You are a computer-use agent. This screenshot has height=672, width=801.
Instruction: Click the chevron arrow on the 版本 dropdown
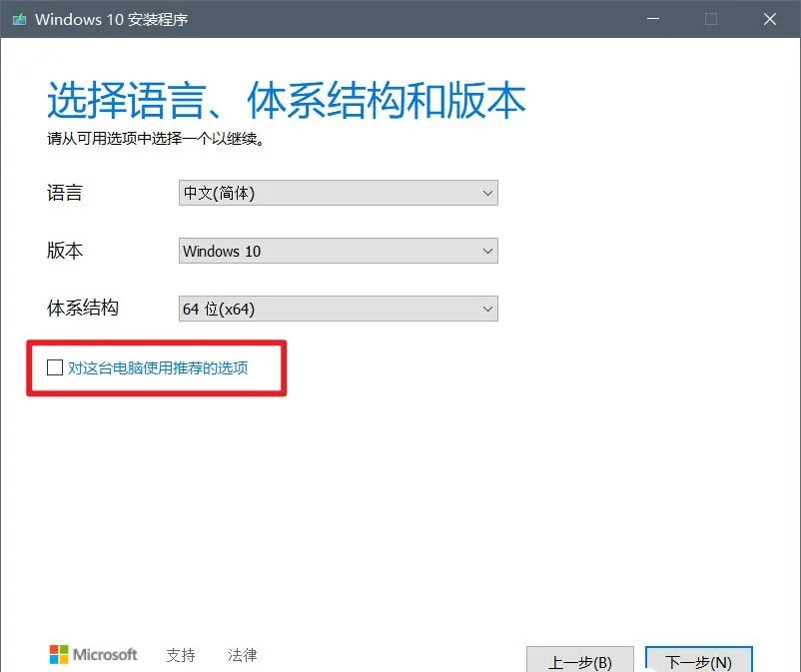(x=486, y=251)
